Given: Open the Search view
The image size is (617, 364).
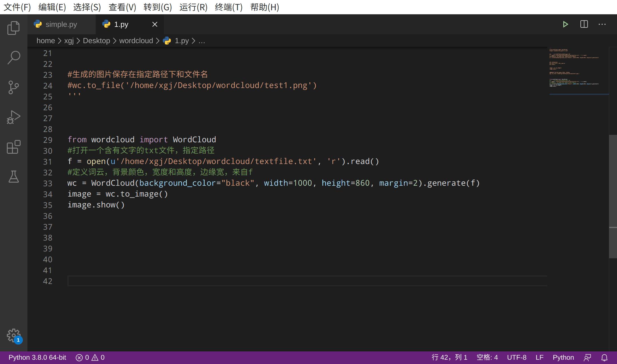Looking at the screenshot, I should point(13,57).
